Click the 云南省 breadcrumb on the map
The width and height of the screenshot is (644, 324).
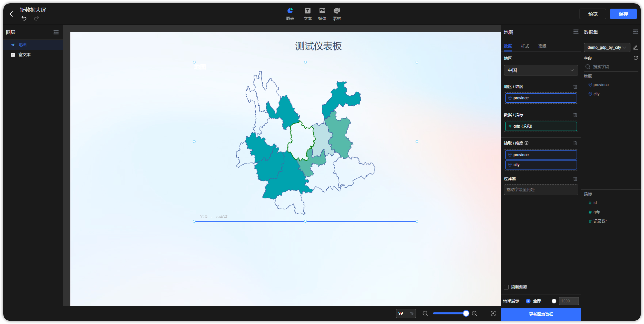[x=221, y=217]
